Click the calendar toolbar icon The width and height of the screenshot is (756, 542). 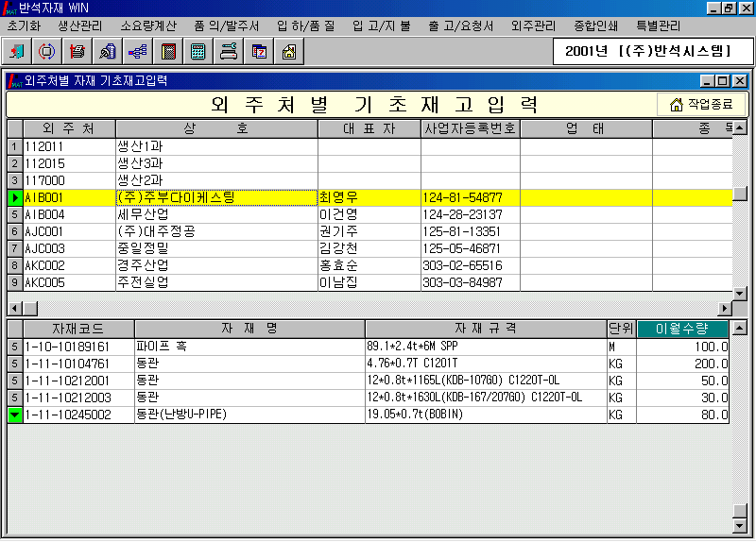258,51
